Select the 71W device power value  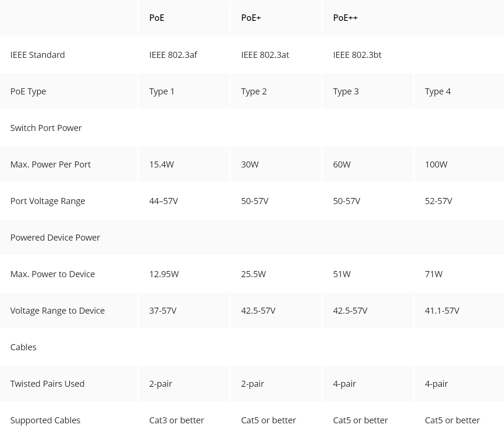pyautogui.click(x=434, y=274)
